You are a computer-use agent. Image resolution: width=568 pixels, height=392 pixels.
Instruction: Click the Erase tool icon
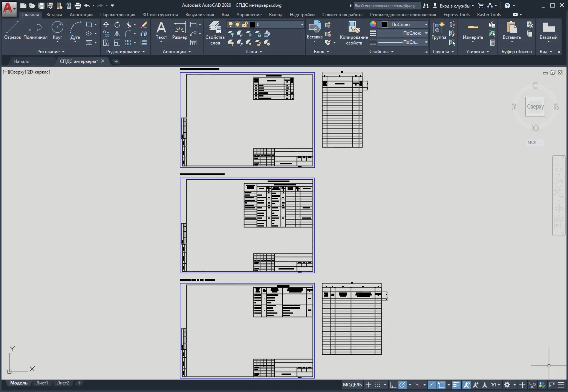pyautogui.click(x=144, y=24)
